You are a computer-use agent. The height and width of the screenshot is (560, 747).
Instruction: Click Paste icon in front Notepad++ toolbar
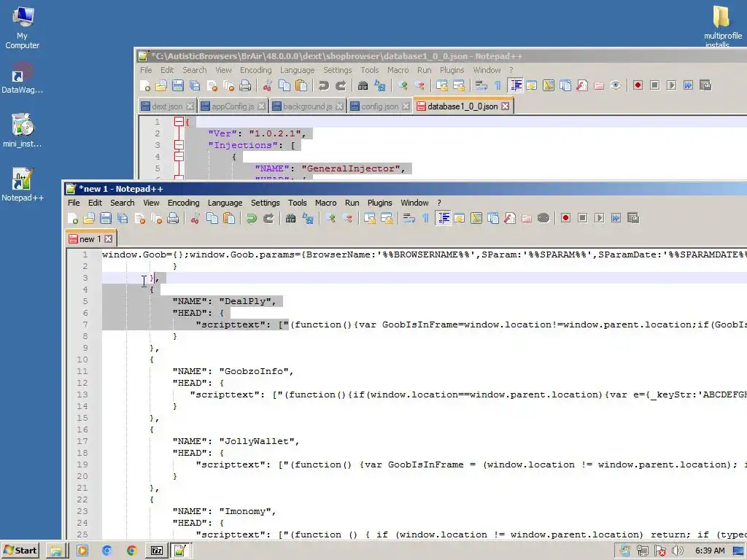tap(229, 219)
